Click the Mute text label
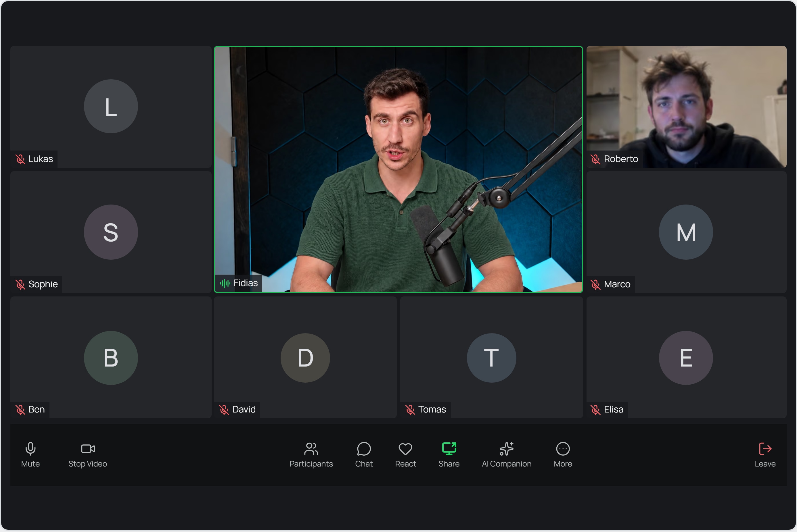Viewport: 797px width, 532px height. click(x=30, y=463)
